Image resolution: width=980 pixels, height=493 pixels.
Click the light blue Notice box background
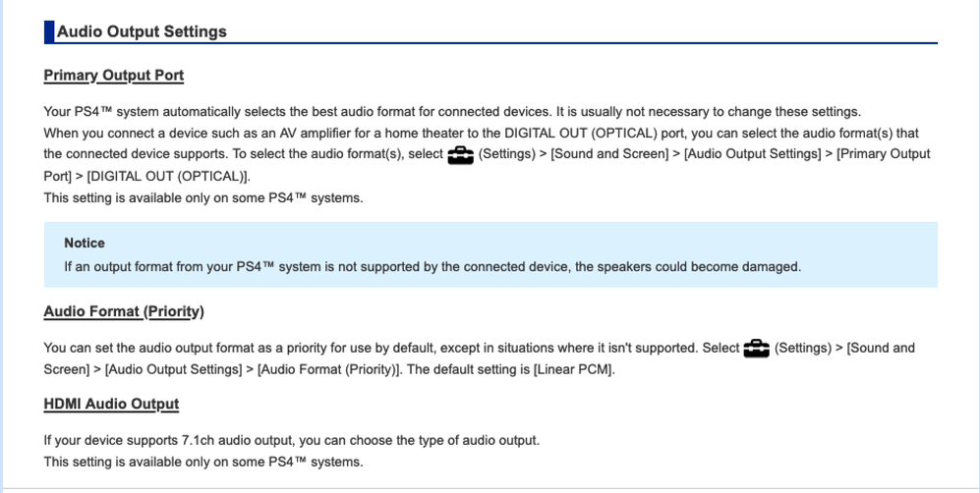click(x=865, y=246)
